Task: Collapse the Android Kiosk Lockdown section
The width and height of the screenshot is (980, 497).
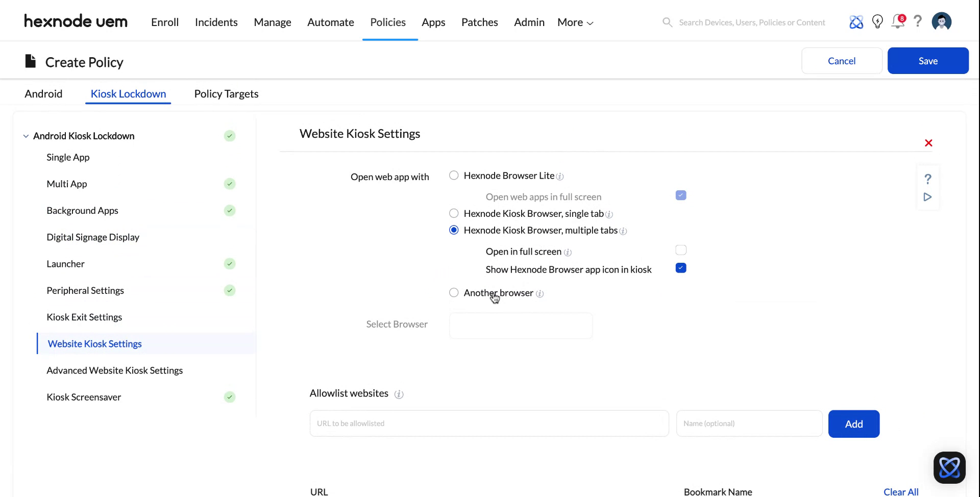Action: click(26, 136)
